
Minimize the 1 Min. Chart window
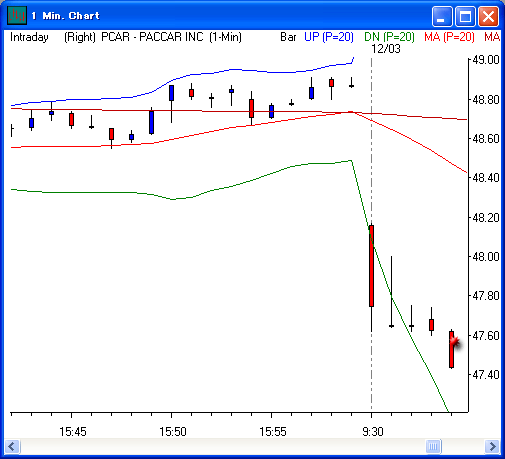[x=442, y=16]
